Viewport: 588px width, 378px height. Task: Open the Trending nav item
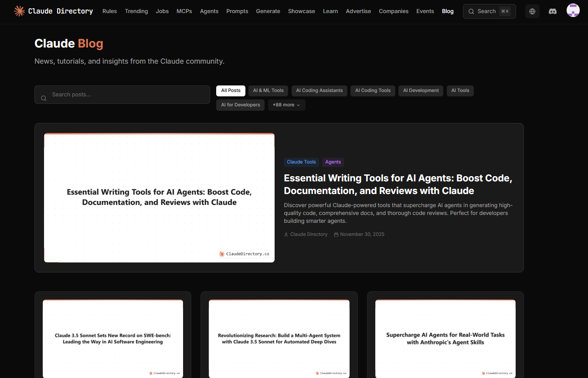(136, 11)
